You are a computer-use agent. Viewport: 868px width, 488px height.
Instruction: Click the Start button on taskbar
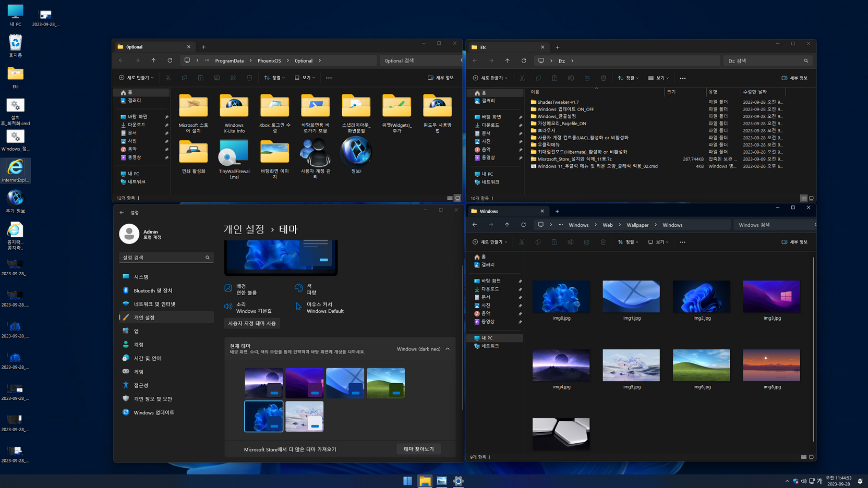tap(407, 481)
